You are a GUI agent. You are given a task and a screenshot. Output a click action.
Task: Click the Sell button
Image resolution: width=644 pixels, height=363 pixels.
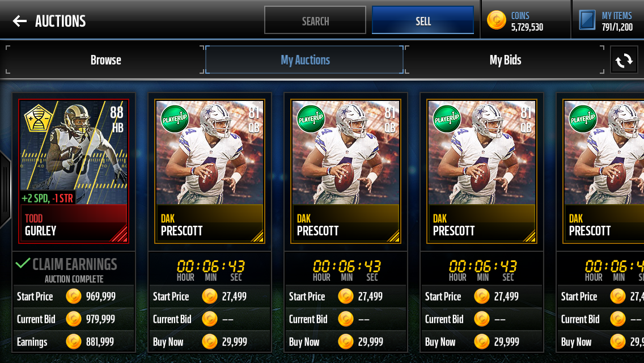tap(423, 20)
